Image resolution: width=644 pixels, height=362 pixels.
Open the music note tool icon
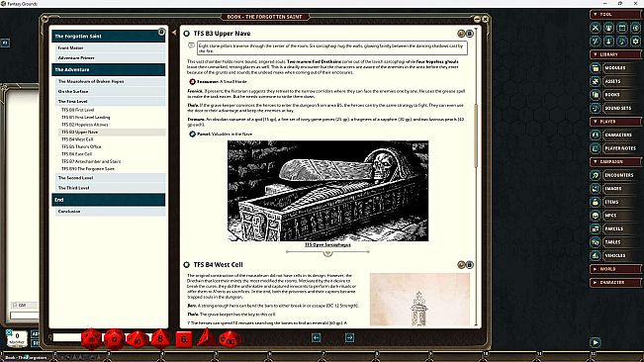click(622, 41)
